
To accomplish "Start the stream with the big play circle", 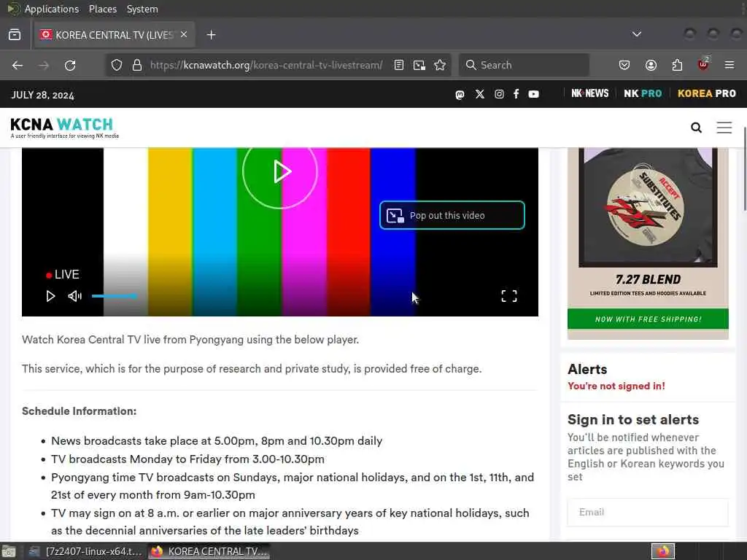I will tap(280, 172).
